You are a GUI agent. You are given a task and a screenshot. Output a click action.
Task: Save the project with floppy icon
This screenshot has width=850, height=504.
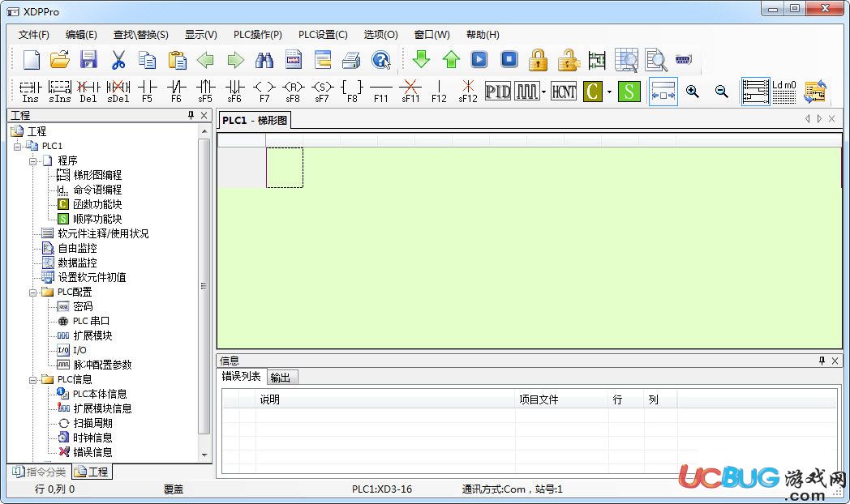click(89, 59)
